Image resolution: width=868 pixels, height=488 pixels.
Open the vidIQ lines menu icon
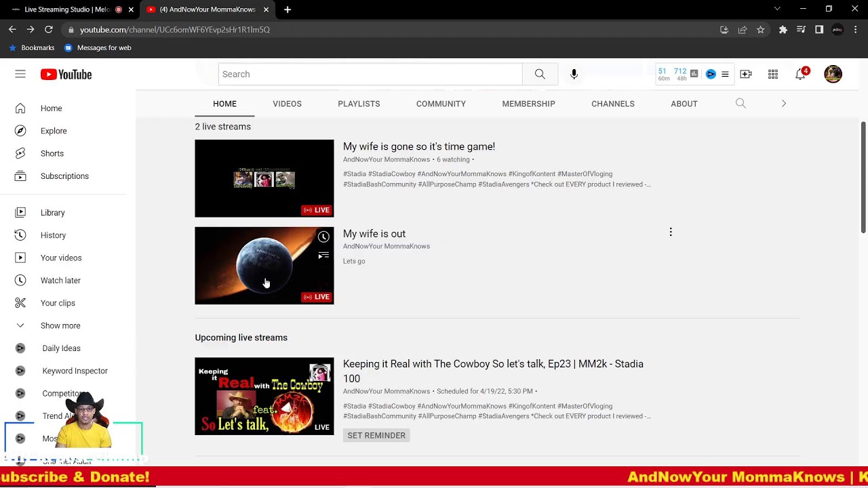725,74
